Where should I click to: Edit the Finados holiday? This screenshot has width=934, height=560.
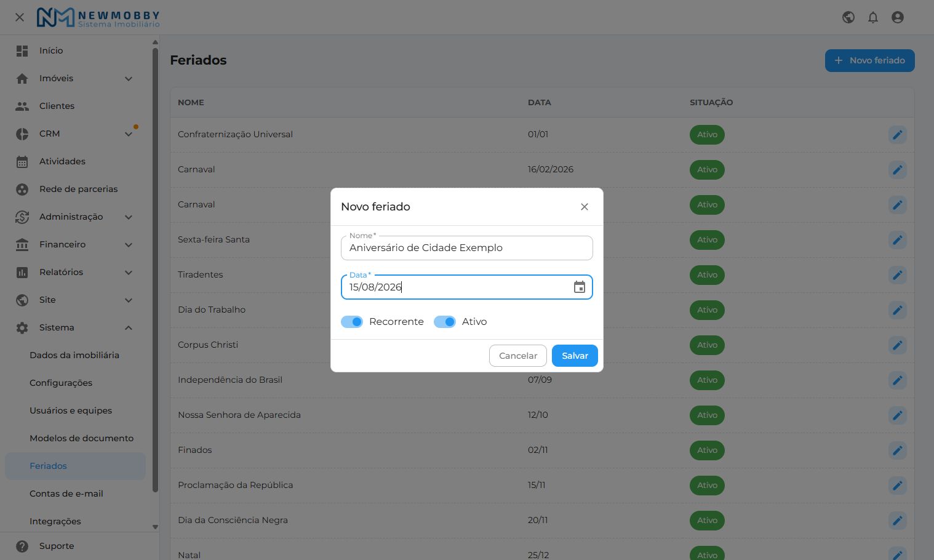pyautogui.click(x=898, y=450)
